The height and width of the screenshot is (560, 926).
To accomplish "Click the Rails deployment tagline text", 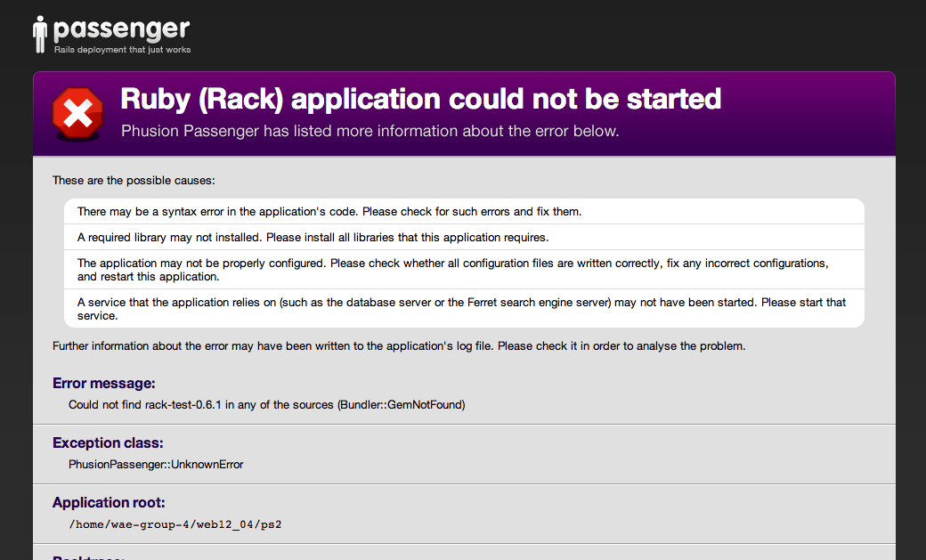I will pyautogui.click(x=122, y=49).
